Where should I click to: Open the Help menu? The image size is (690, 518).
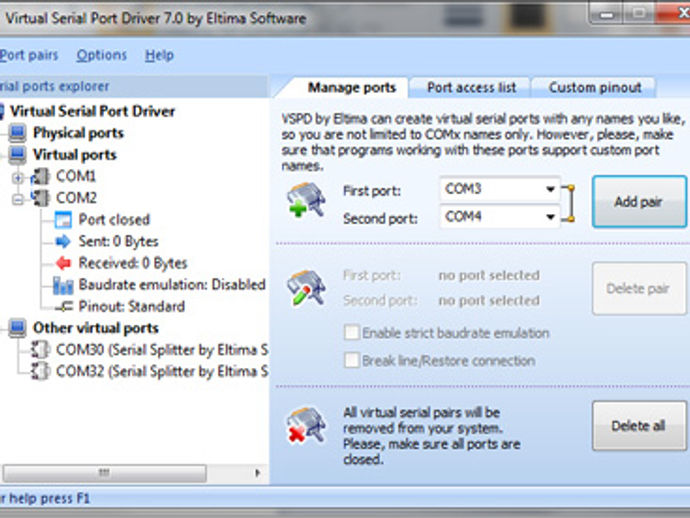(x=159, y=55)
